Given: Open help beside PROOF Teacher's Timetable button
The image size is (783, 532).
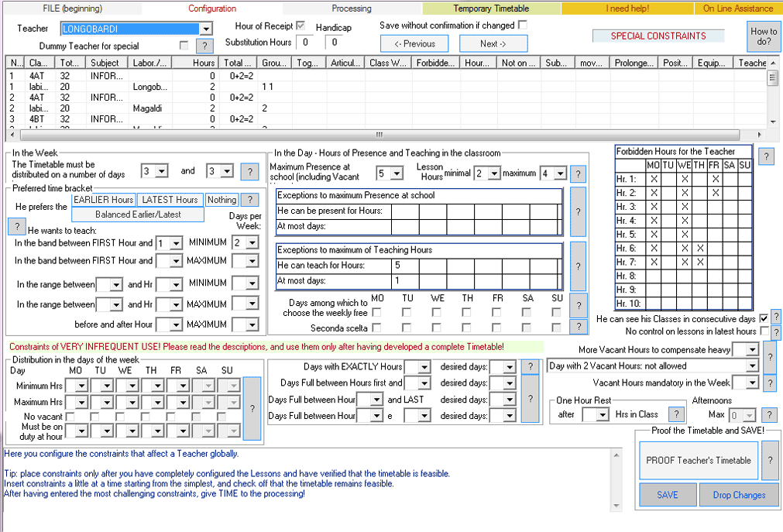Looking at the screenshot, I should (770, 460).
